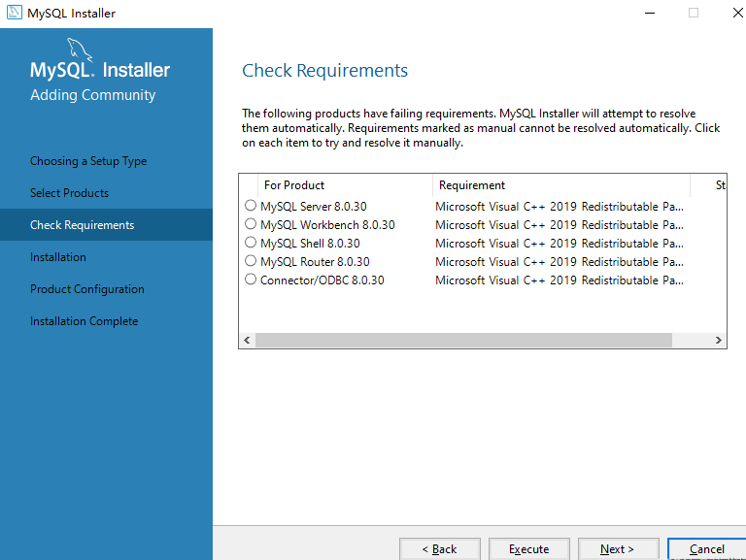
Task: Click the right scroll arrow of the list
Action: [719, 341]
